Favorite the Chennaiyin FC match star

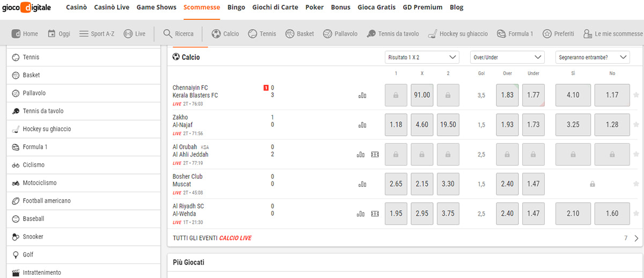(x=636, y=95)
